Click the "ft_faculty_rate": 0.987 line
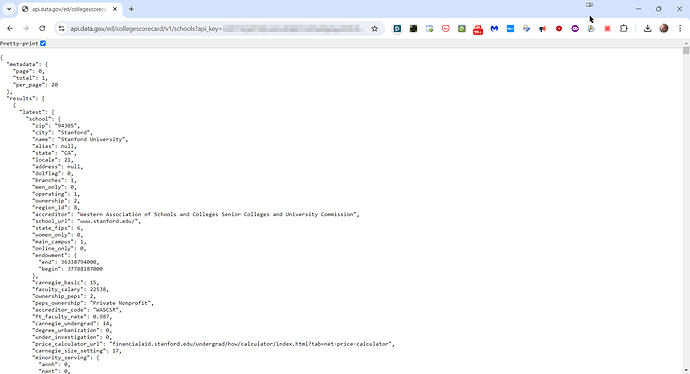690x374 pixels. (x=72, y=317)
